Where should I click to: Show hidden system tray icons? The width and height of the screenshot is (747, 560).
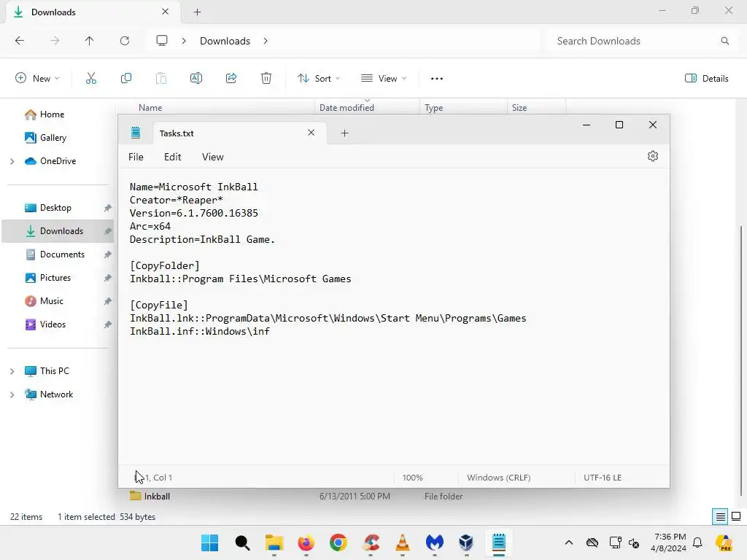pos(569,542)
